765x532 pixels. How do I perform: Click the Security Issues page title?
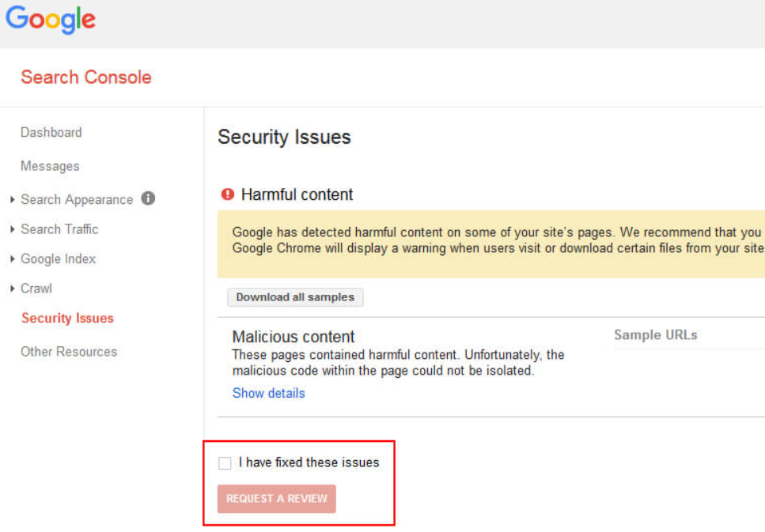[284, 137]
